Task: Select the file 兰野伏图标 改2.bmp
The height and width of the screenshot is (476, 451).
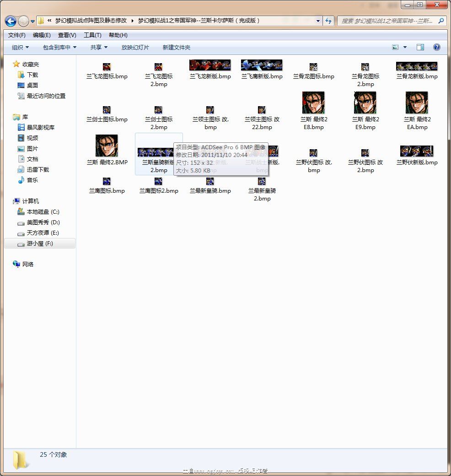Action: [365, 161]
